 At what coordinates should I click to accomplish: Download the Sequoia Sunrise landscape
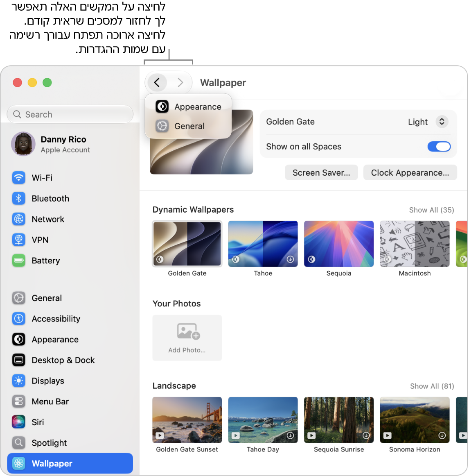click(x=366, y=435)
